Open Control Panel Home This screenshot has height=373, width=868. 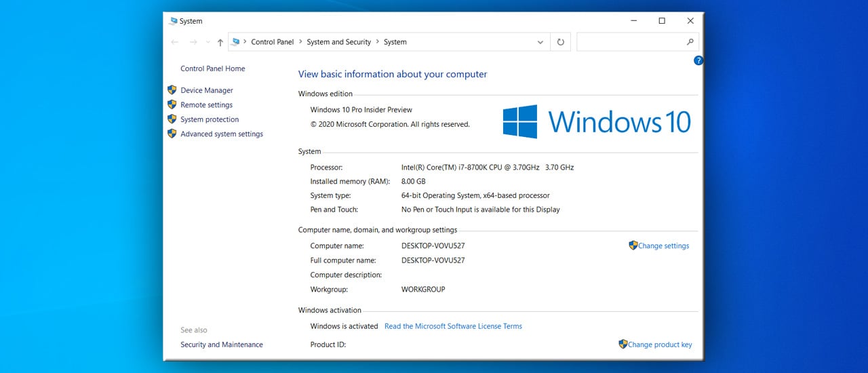(213, 68)
